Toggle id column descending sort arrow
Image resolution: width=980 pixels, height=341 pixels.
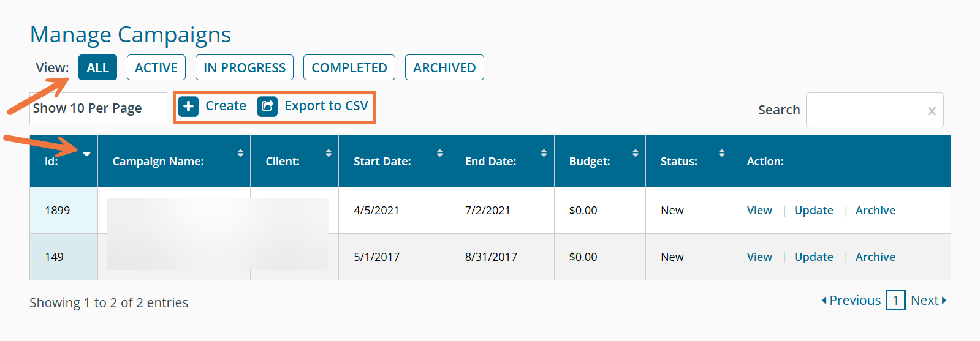87,154
